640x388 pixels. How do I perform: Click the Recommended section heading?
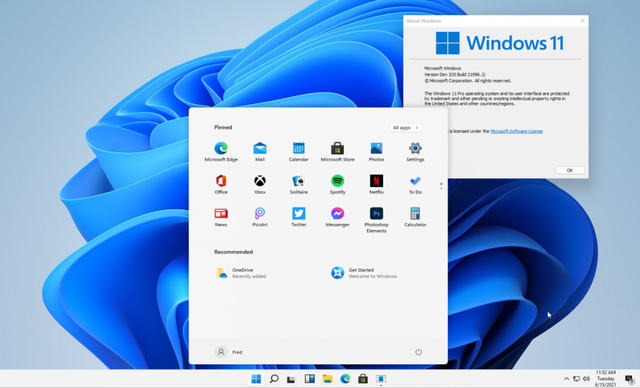point(233,252)
